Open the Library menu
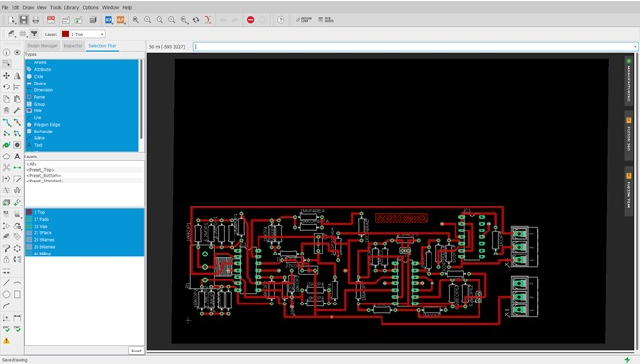The height and width of the screenshot is (364, 640). (x=71, y=8)
